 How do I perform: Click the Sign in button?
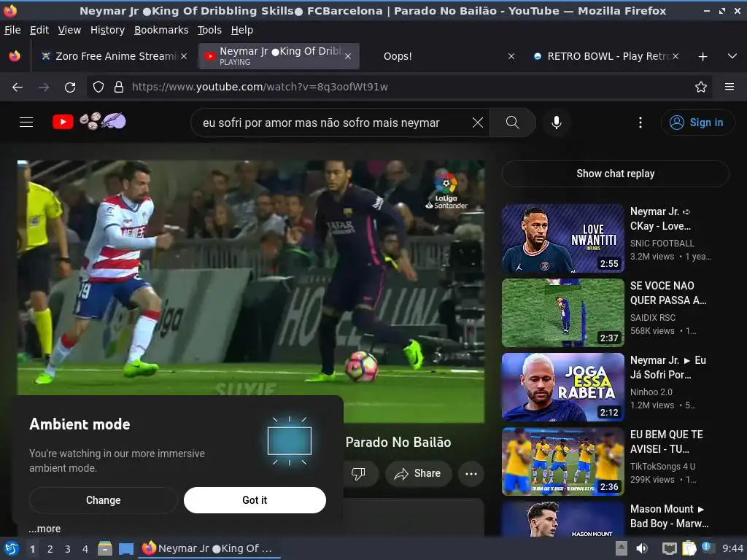pyautogui.click(x=697, y=122)
